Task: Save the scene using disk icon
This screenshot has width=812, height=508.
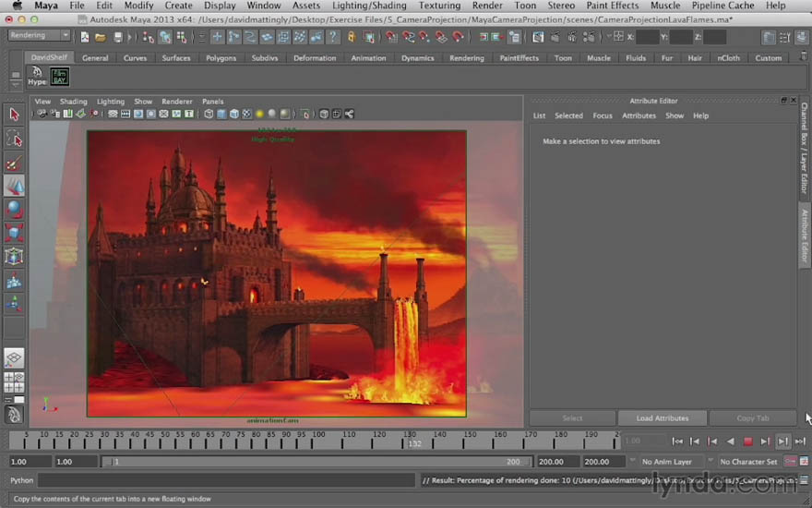Action: pyautogui.click(x=118, y=37)
